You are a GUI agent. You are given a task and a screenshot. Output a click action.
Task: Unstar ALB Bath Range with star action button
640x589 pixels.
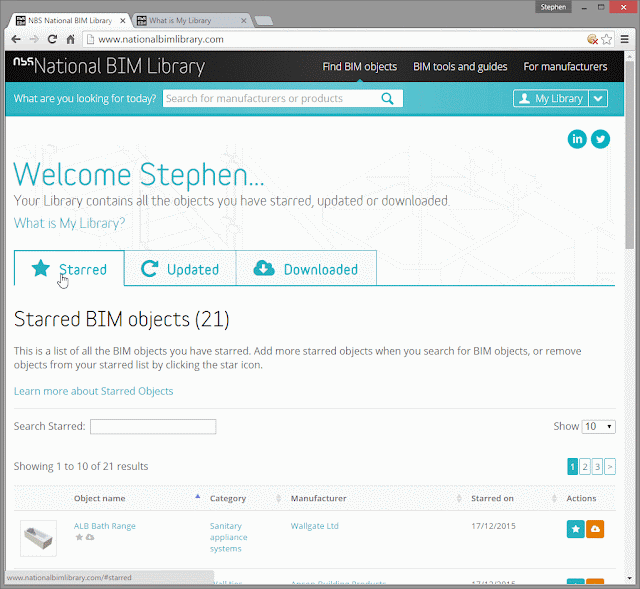coord(576,529)
